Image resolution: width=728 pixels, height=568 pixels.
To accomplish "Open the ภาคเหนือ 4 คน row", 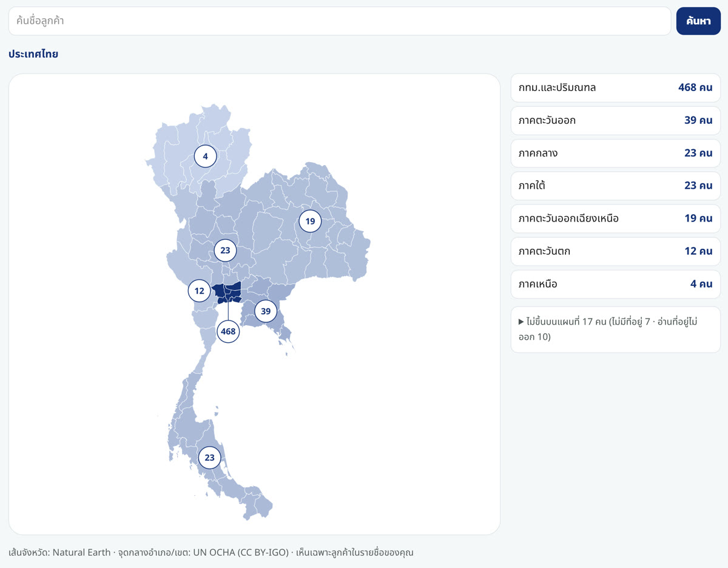I will (x=616, y=284).
